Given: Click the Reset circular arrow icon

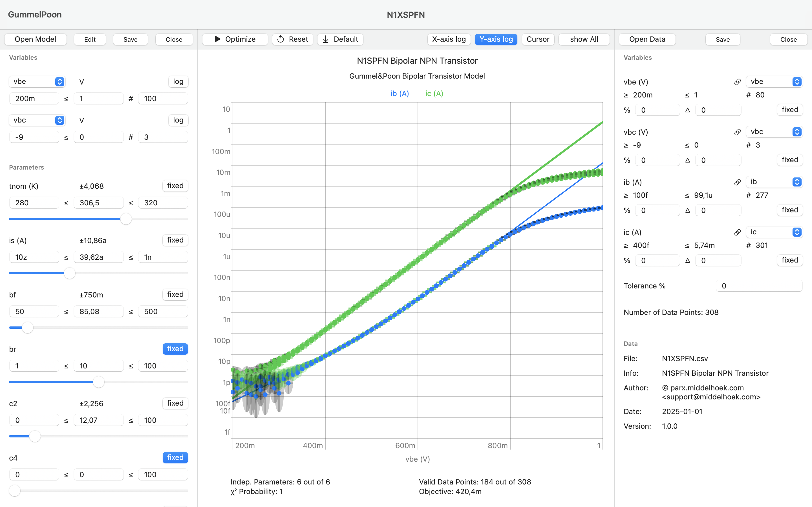Looking at the screenshot, I should 281,39.
